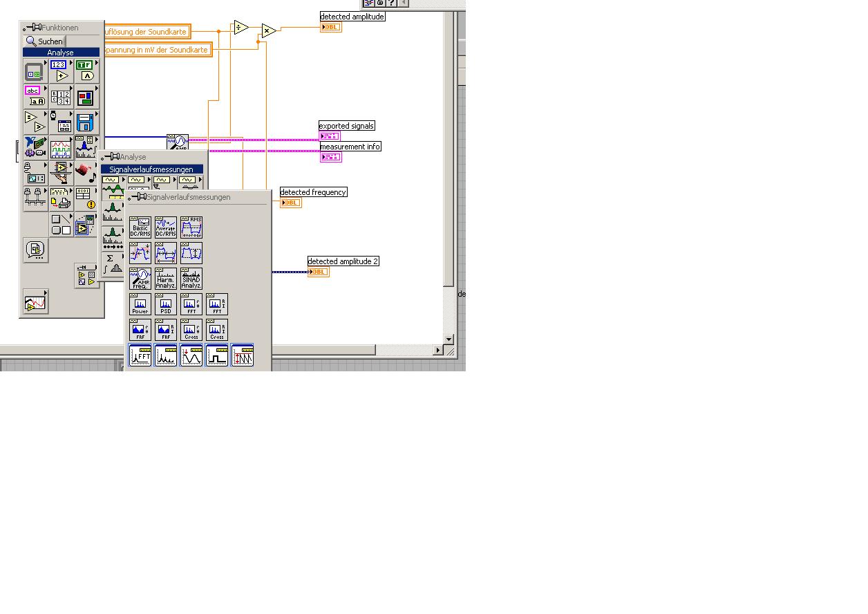Click the vertical scrollbar down arrow
The width and height of the screenshot is (868, 614).
pos(449,339)
